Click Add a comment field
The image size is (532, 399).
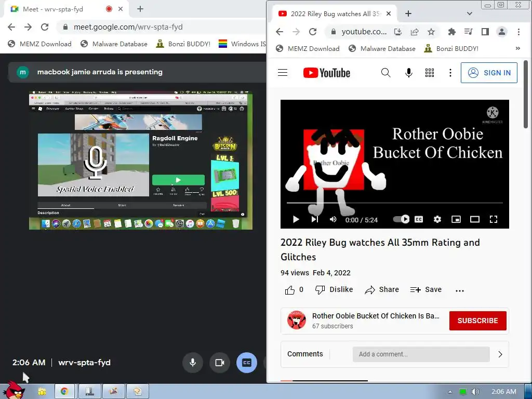(x=421, y=354)
